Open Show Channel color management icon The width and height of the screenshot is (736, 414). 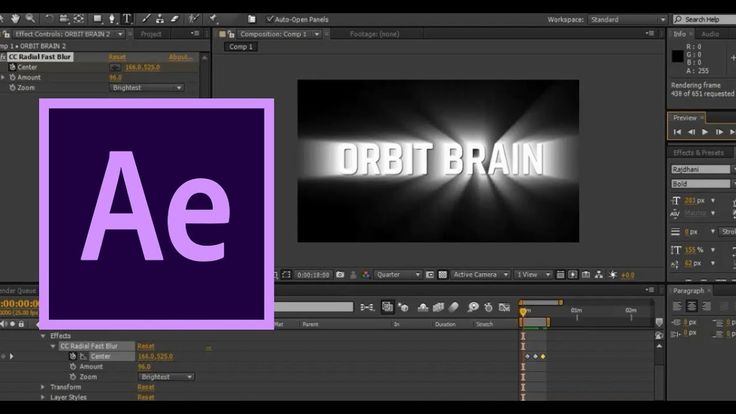click(366, 275)
